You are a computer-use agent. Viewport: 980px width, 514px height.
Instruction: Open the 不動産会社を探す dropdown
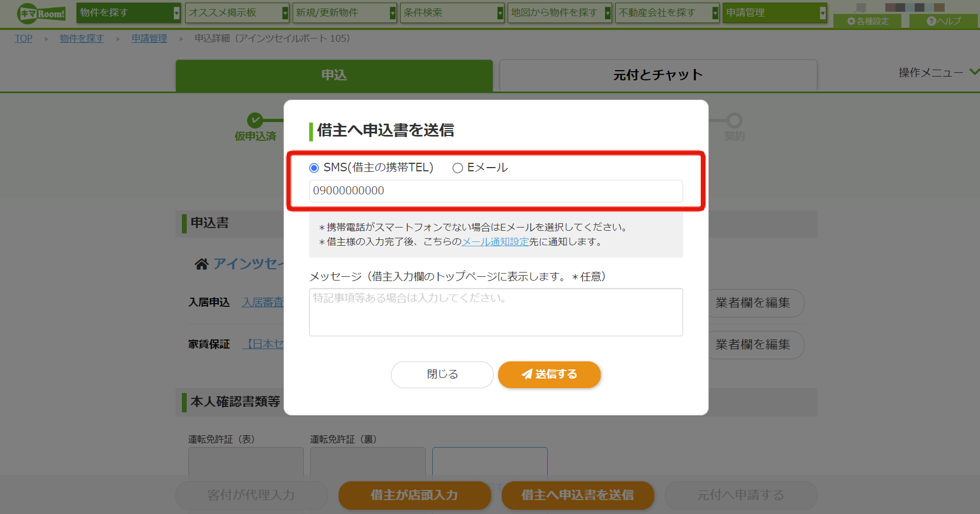[x=667, y=13]
